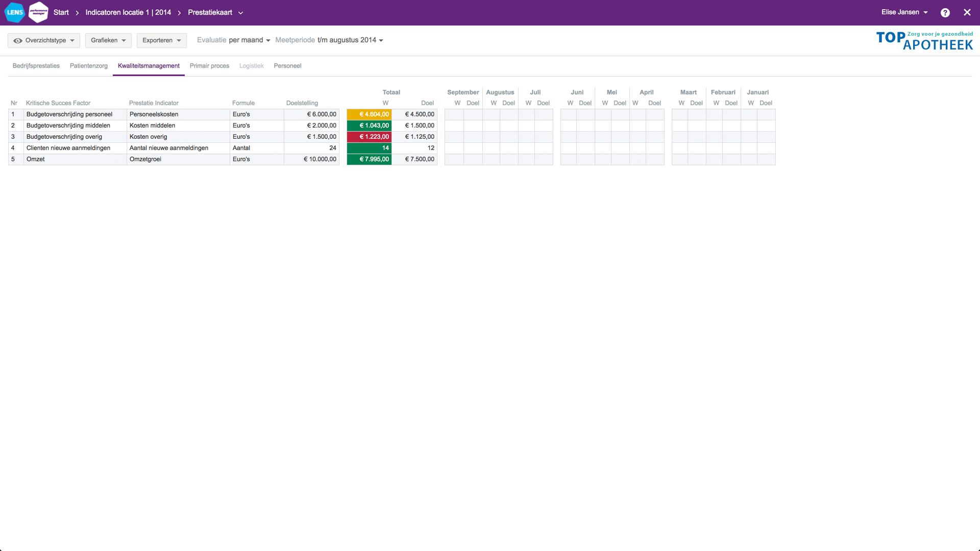This screenshot has height=551, width=980.
Task: Open the Grafieken dropdown
Action: 108,40
